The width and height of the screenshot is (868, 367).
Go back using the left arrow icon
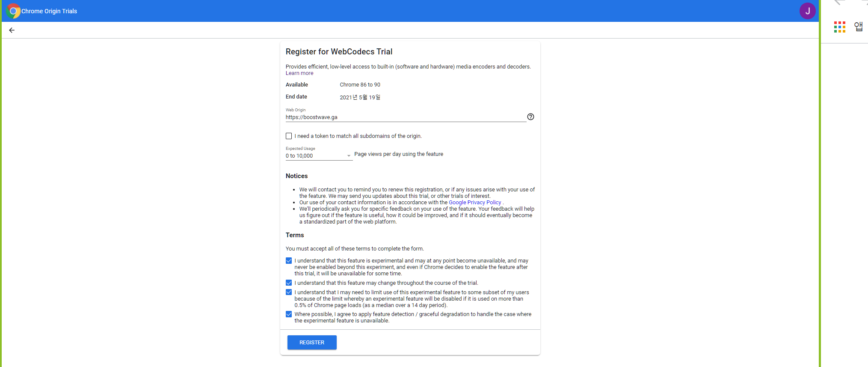[x=12, y=30]
